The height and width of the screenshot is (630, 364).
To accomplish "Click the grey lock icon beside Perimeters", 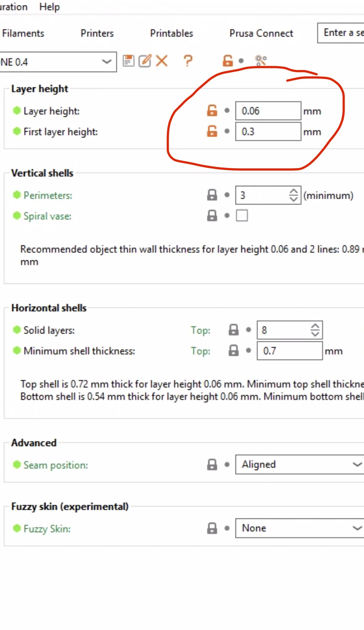I will [x=212, y=195].
